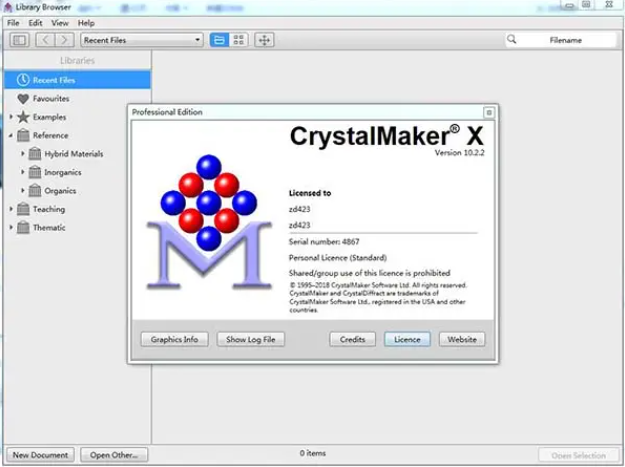Click the Recent Files clock icon

pos(23,80)
